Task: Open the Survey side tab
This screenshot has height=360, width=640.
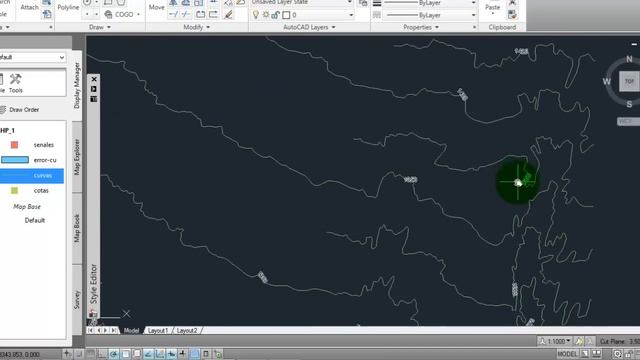Action: tap(77, 299)
